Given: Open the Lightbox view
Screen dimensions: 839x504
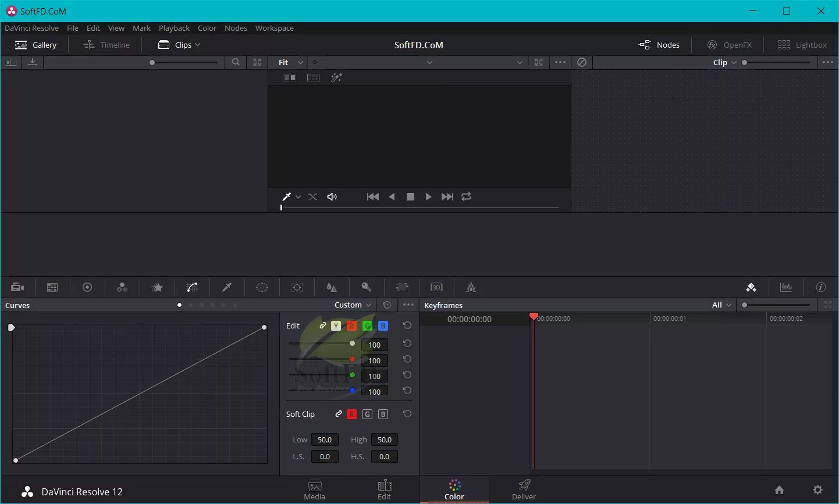Looking at the screenshot, I should (802, 45).
